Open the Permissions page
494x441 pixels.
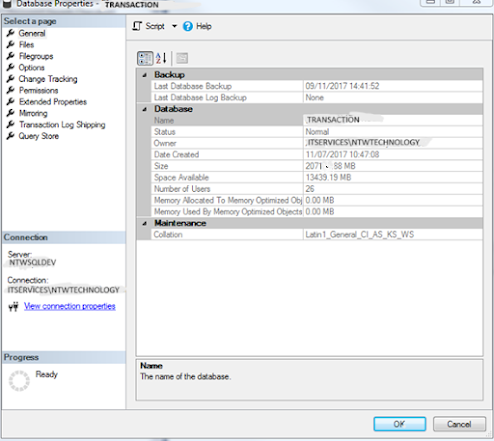pyautogui.click(x=38, y=90)
